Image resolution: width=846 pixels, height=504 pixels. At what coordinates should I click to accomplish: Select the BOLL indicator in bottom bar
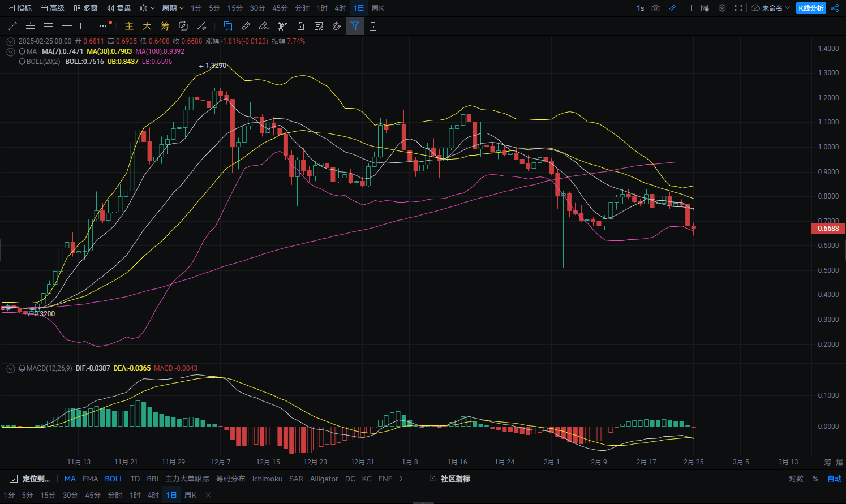(114, 479)
